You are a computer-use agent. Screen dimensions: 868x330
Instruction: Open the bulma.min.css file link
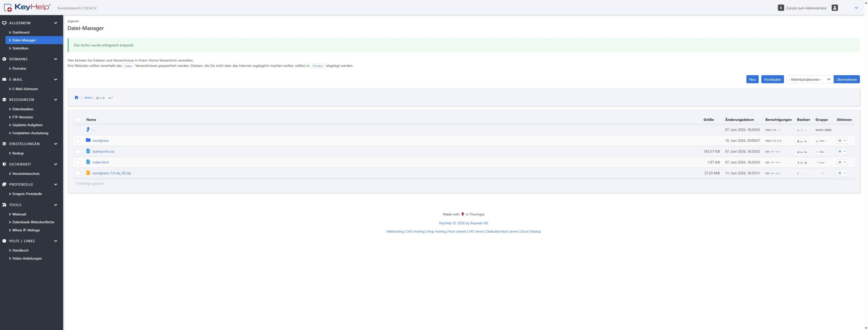point(103,151)
